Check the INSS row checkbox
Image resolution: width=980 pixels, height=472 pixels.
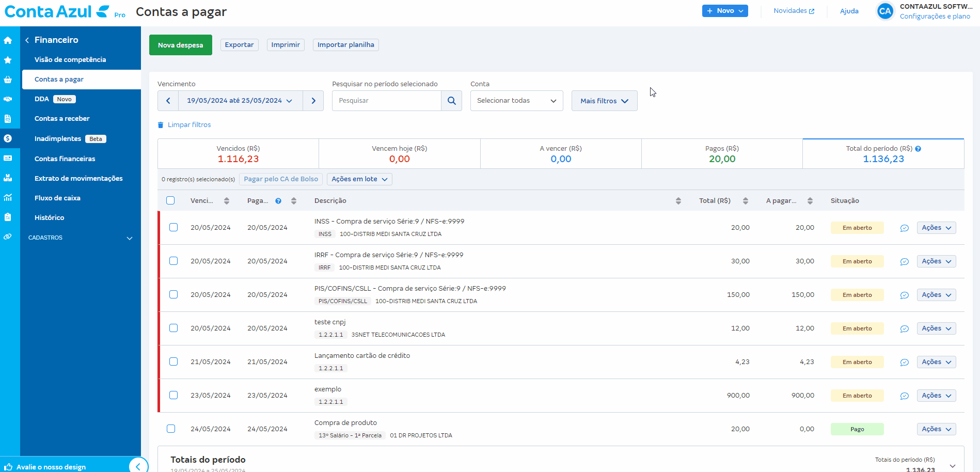(173, 227)
